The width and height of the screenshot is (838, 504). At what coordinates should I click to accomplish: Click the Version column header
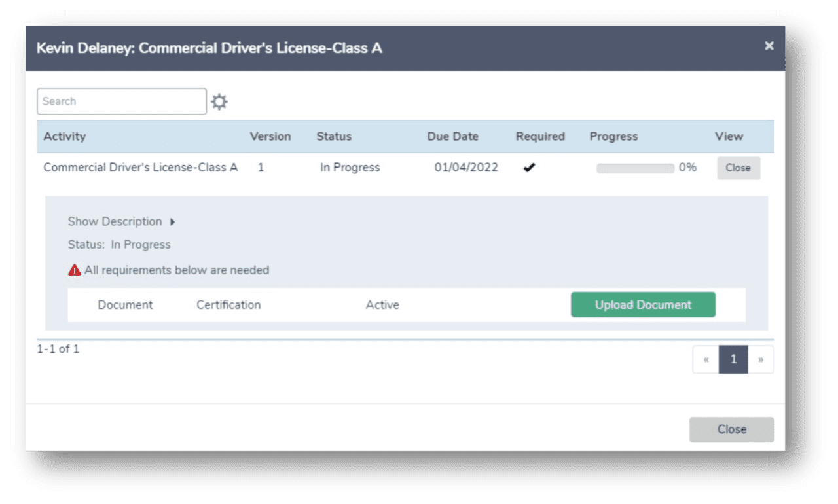pyautogui.click(x=270, y=136)
